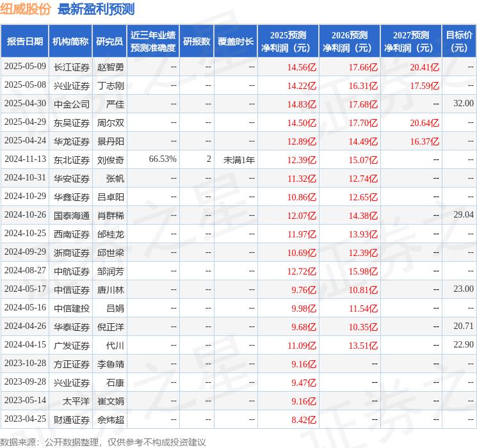Click the 17.59亿 forecast value
The height and width of the screenshot is (448, 477).
point(424,86)
